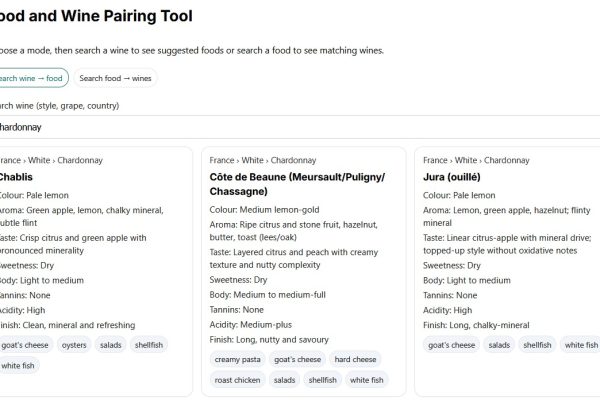Click 'Finish: Long, chalky-mineral' text
Image resolution: width=600 pixels, height=400 pixels.
tap(476, 325)
